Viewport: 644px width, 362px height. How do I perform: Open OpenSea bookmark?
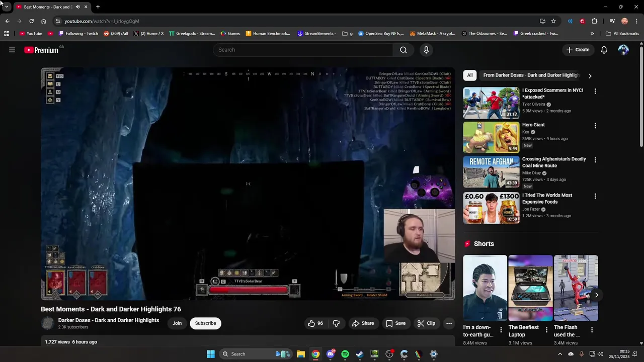[x=381, y=34]
